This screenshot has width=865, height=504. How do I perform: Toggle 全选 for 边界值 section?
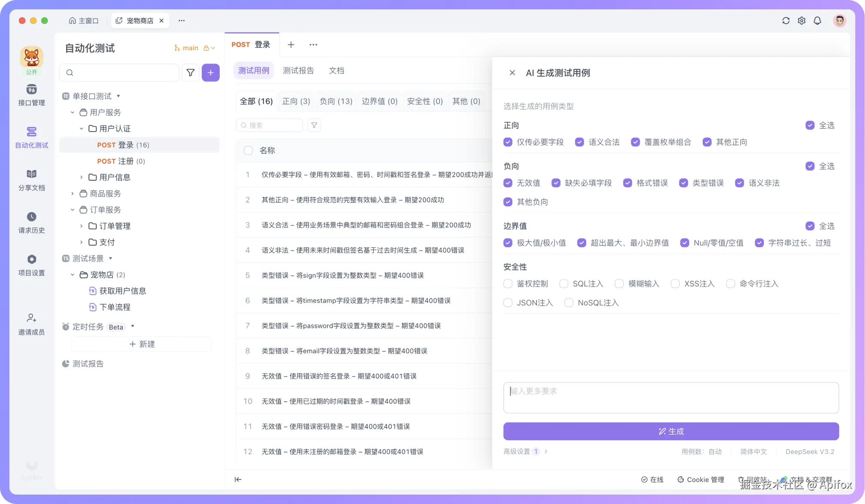(x=810, y=226)
